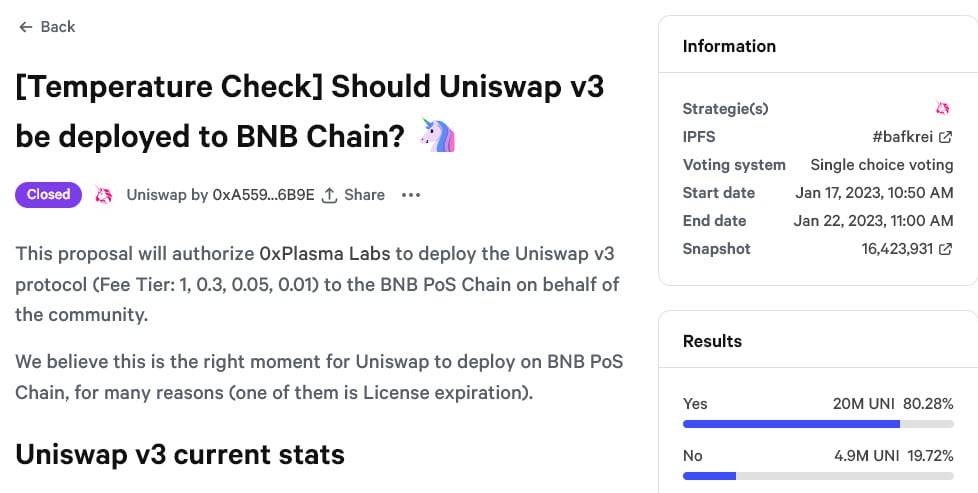Open the Snapshot block external link icon
Image resolution: width=978 pixels, height=493 pixels.
(x=945, y=249)
